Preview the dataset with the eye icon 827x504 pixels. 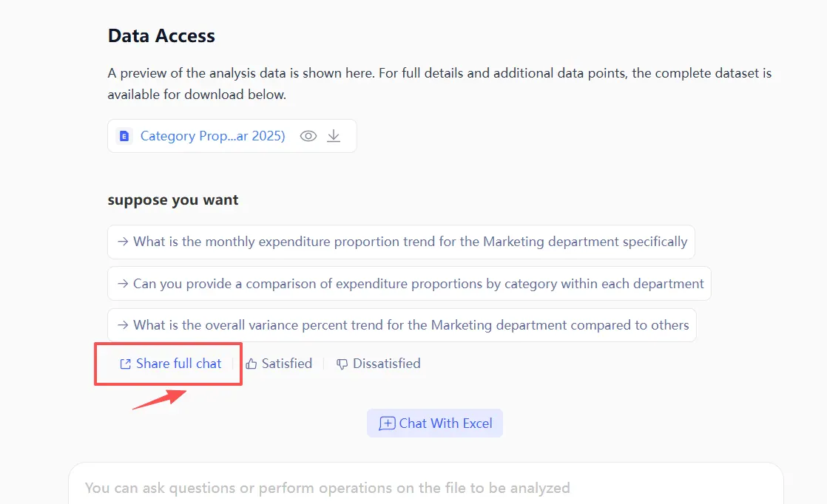pos(308,136)
